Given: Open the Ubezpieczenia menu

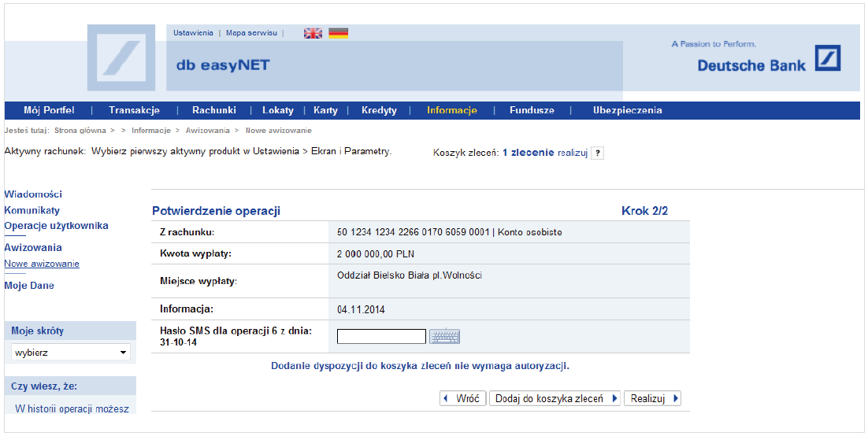Looking at the screenshot, I should (x=627, y=110).
